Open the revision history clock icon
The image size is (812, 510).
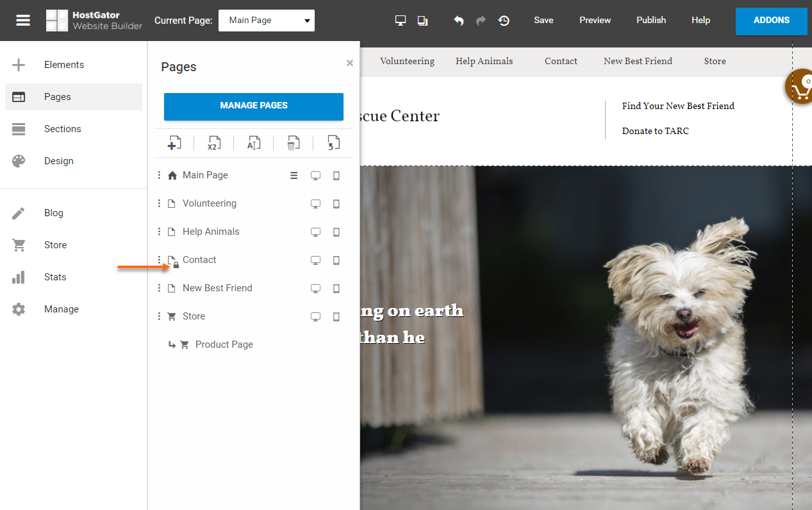click(504, 21)
